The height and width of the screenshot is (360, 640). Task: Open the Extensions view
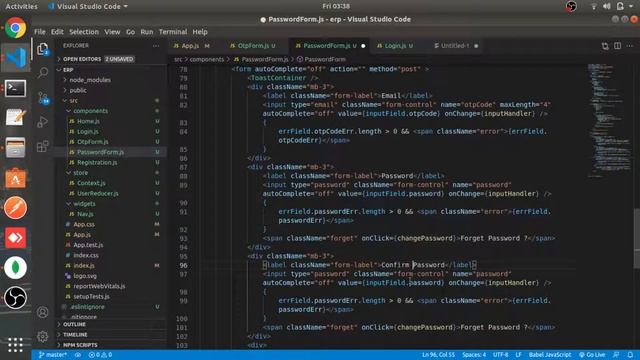click(x=43, y=146)
